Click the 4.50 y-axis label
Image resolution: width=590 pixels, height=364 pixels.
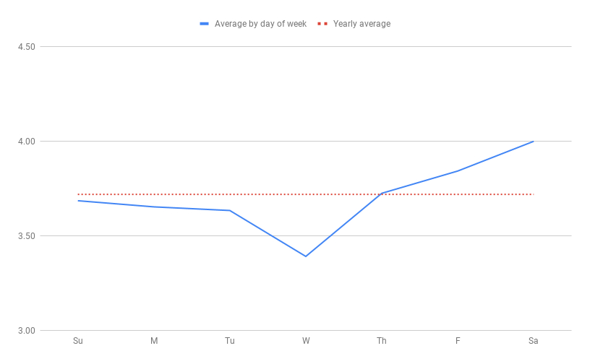coord(26,47)
